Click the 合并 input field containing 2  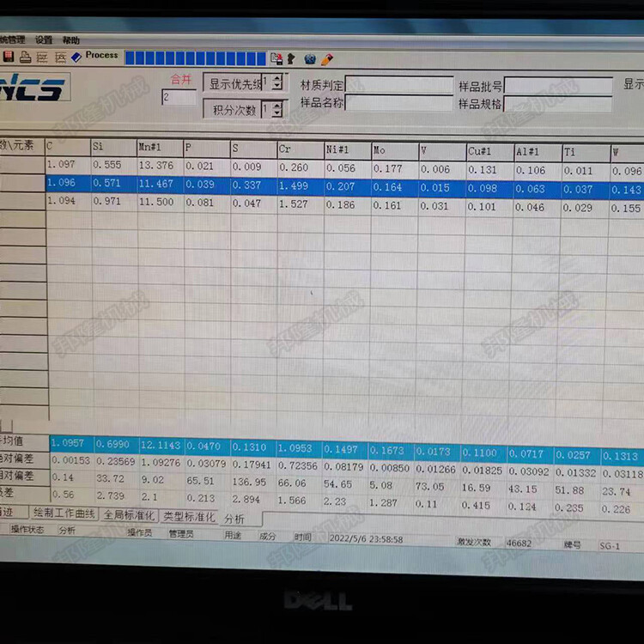coord(179,97)
